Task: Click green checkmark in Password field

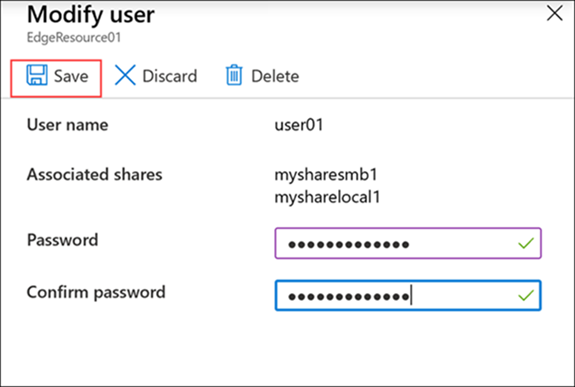Action: coord(526,243)
